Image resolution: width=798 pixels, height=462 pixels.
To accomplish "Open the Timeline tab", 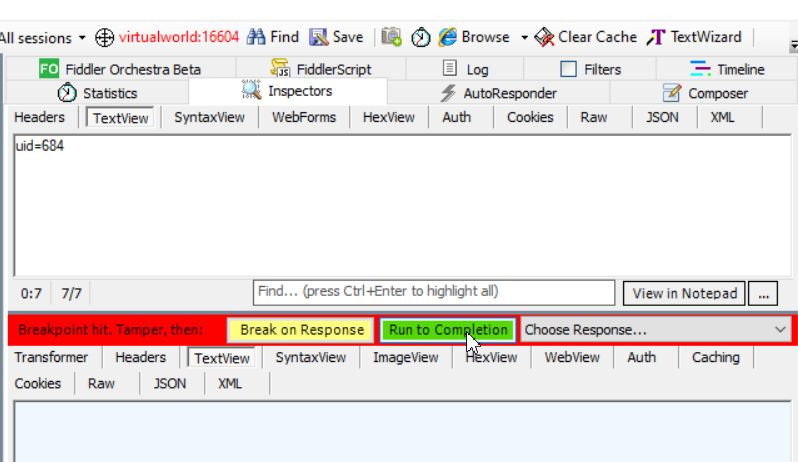I will 727,69.
